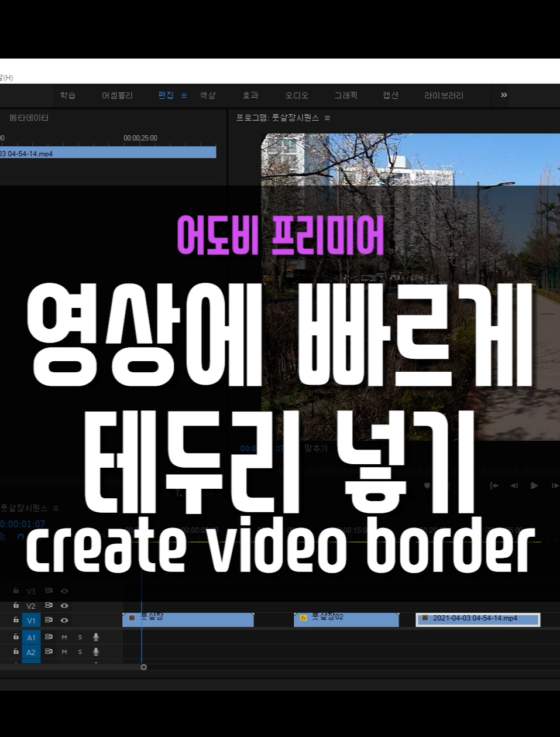Step back one frame in program monitor
Screen dimensions: 560x737
coord(514,485)
